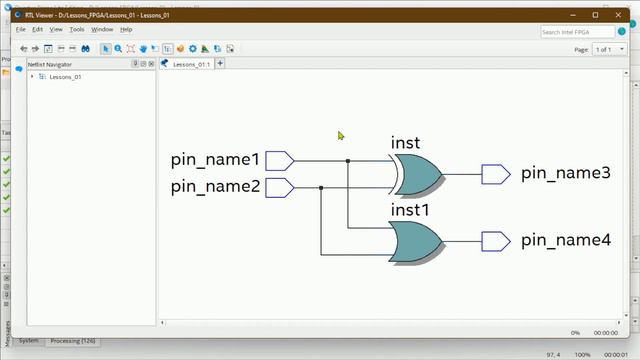This screenshot has width=640, height=360.
Task: Open the Edit menu
Action: point(38,29)
